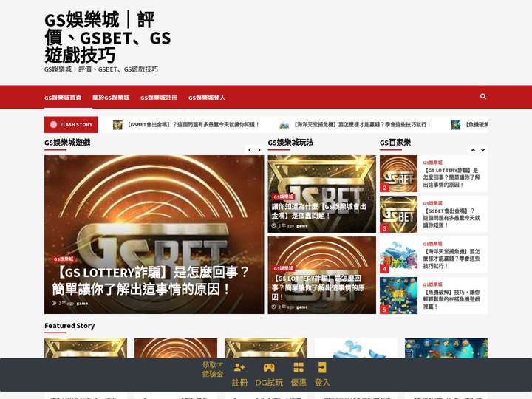This screenshot has width=532, height=399.
Task: Click the GS百家樂 section heading
Action: coord(395,143)
